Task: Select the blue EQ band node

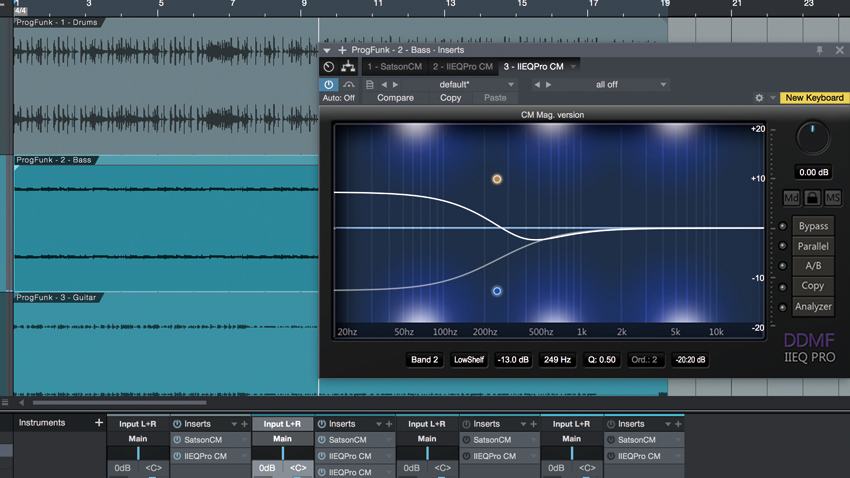Action: [497, 291]
